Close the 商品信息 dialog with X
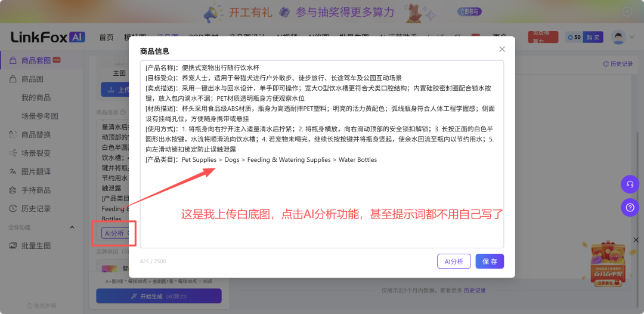Image resolution: width=644 pixels, height=314 pixels. [x=502, y=50]
